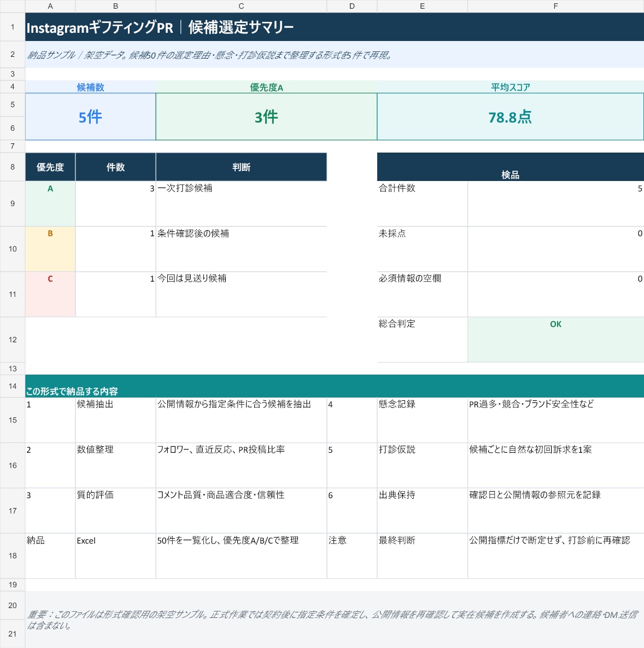Select the priority B cell

[x=50, y=249]
